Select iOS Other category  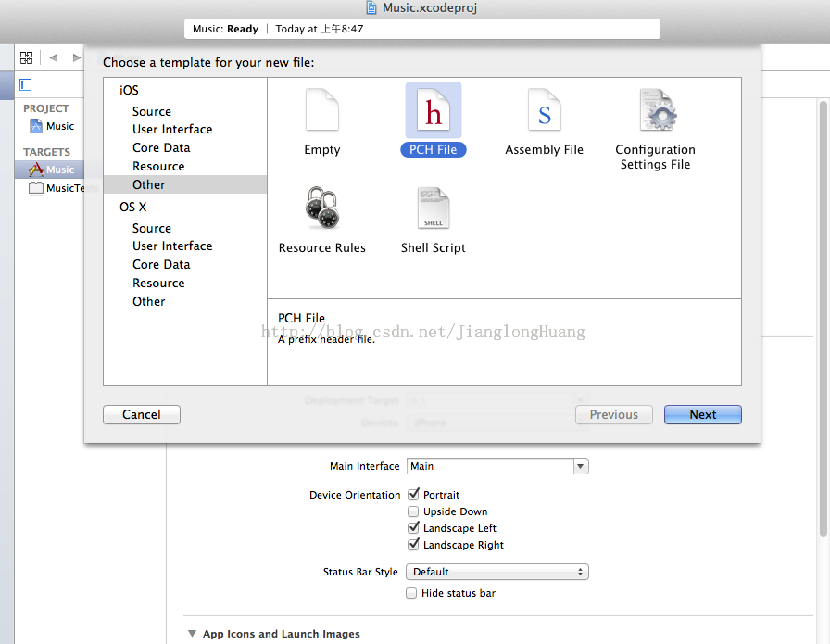185,184
